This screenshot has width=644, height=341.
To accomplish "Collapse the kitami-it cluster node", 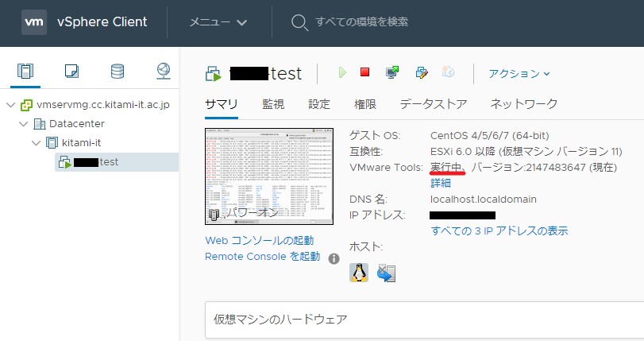I will 37,143.
